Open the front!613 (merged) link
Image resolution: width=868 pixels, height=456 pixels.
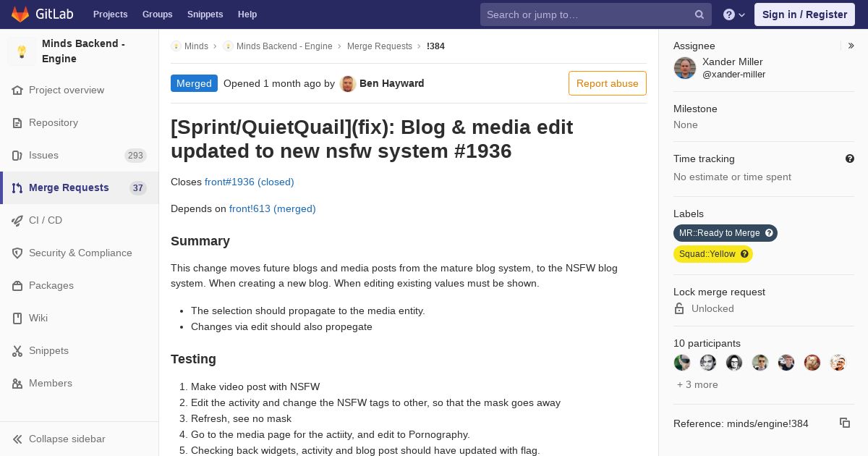273,208
